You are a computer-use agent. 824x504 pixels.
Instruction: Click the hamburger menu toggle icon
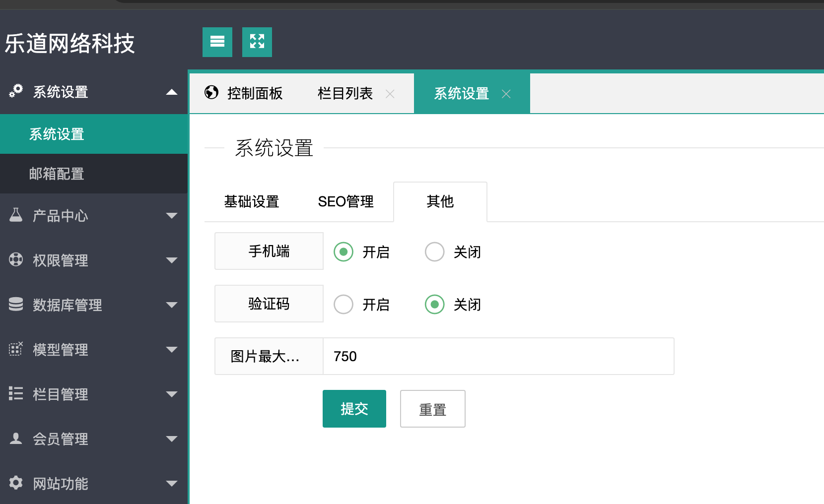[217, 42]
